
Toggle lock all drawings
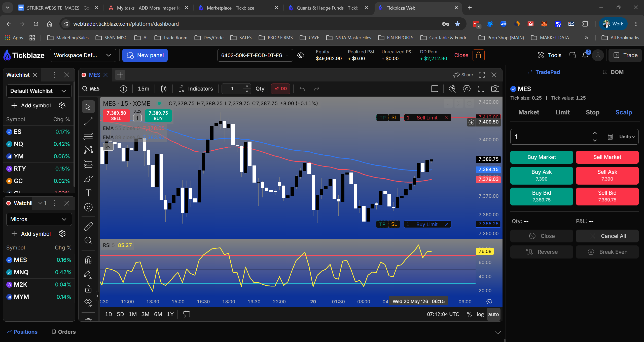pos(88,289)
